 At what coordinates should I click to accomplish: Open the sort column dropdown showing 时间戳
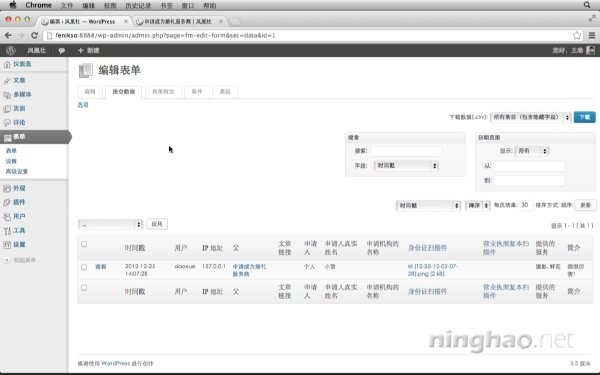coord(428,206)
